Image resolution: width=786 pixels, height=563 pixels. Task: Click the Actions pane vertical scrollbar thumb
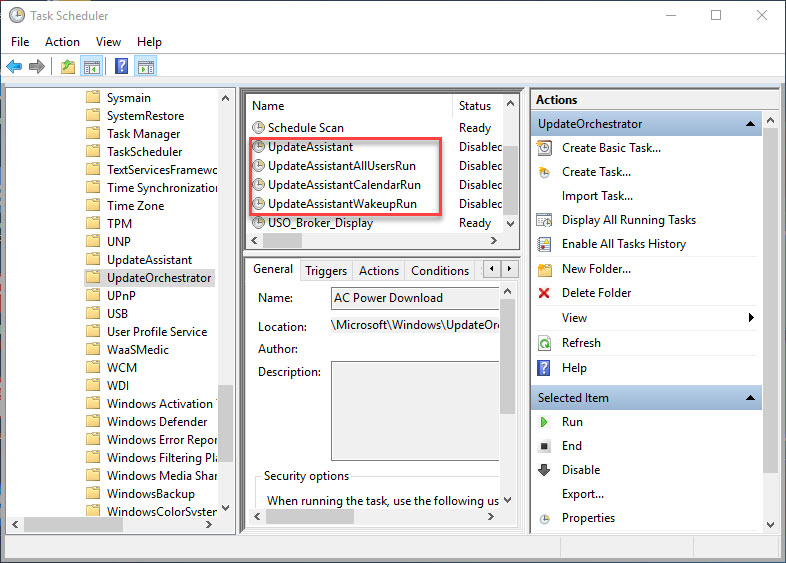[770, 300]
